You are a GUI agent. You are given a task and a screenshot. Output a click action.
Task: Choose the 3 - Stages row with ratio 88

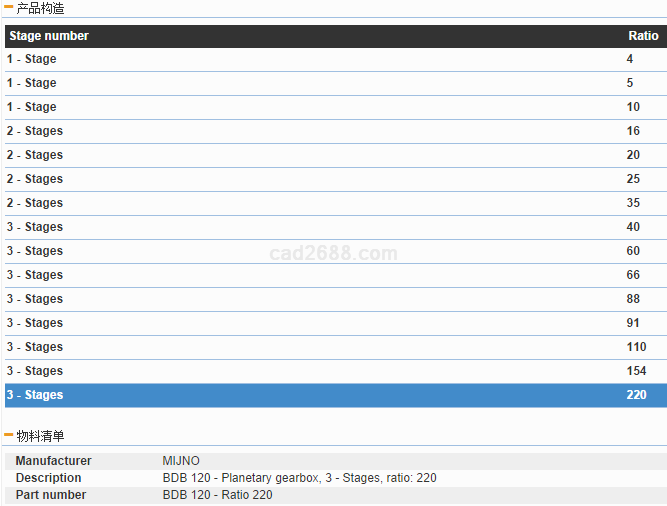tap(35, 299)
